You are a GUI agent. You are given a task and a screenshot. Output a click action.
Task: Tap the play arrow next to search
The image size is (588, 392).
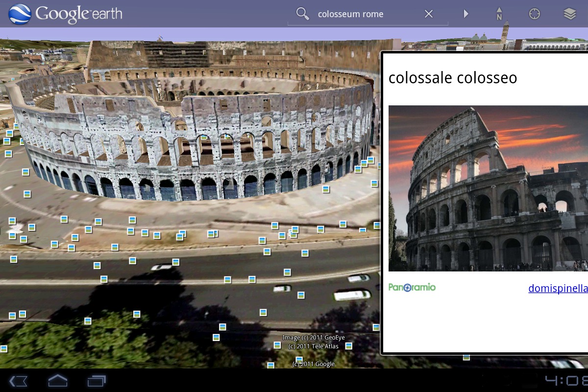[x=466, y=14]
